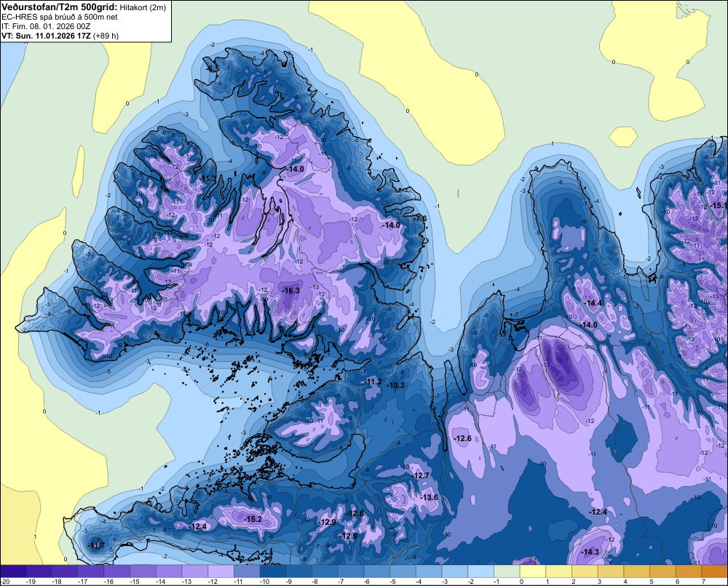This screenshot has width=728, height=586.
Task: Click the -6.5 temperature label
Action: tap(212, 68)
